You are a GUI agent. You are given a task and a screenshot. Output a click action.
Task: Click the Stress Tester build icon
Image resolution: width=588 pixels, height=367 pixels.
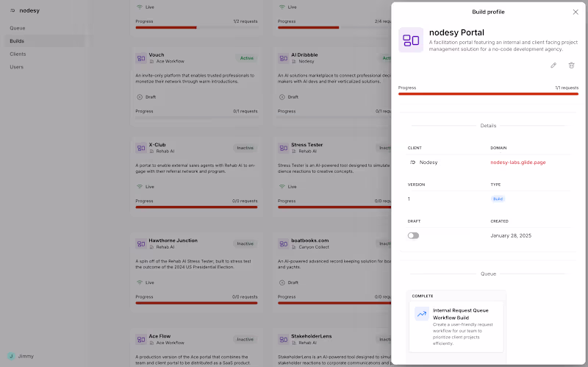(x=284, y=148)
